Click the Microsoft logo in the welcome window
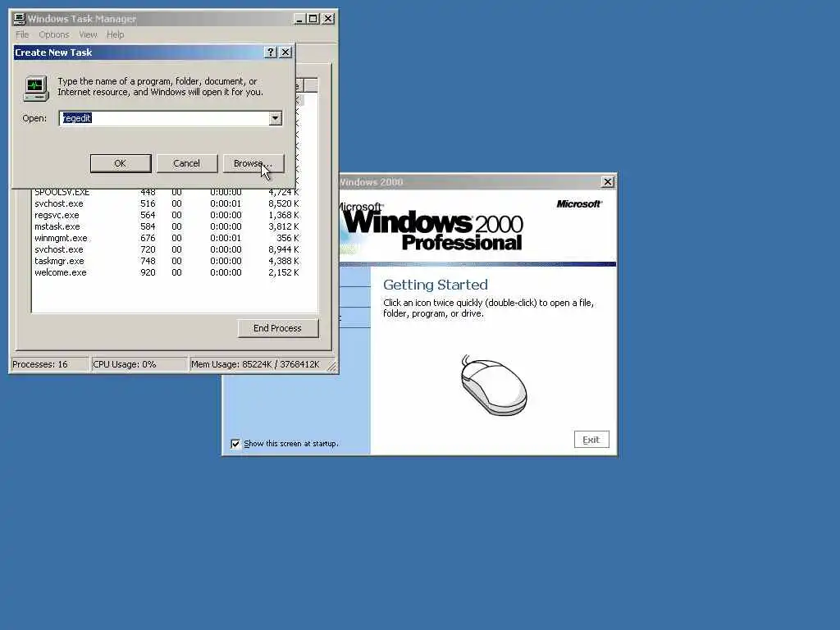840x630 pixels. click(579, 203)
